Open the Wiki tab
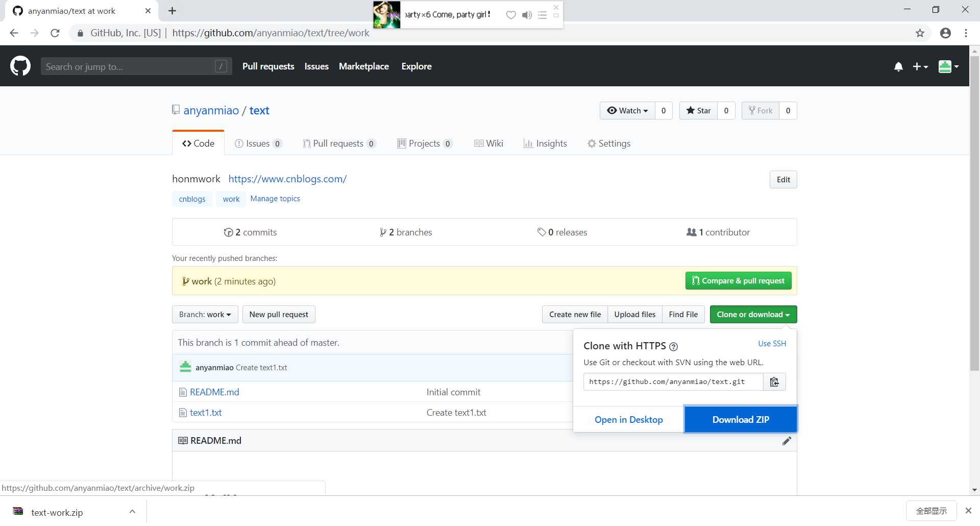 point(488,144)
